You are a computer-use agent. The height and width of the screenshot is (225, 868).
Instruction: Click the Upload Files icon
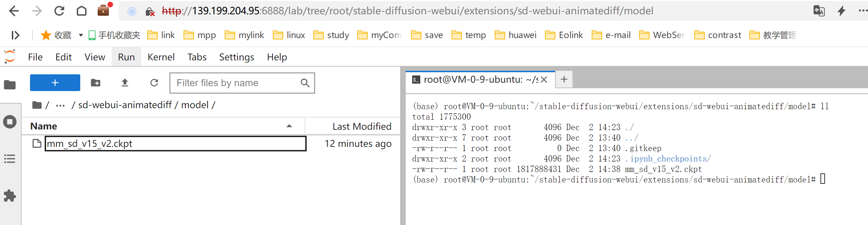[x=125, y=83]
